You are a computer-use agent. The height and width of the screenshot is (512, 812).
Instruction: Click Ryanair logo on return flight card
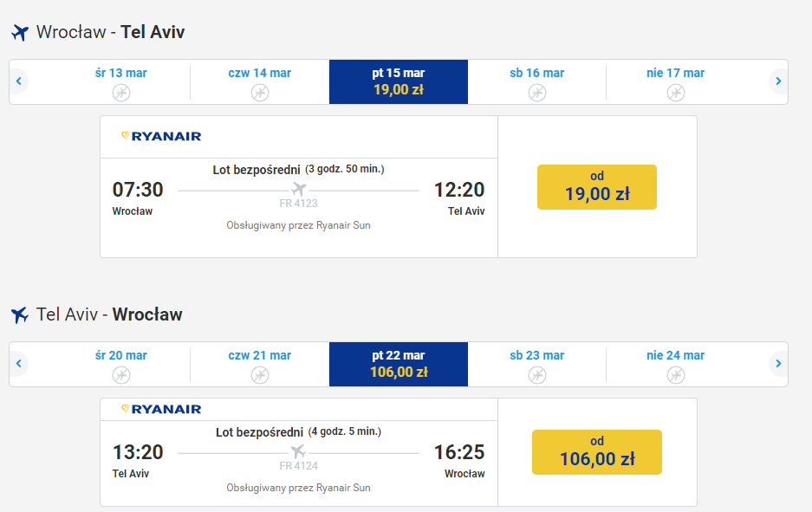pyautogui.click(x=161, y=409)
